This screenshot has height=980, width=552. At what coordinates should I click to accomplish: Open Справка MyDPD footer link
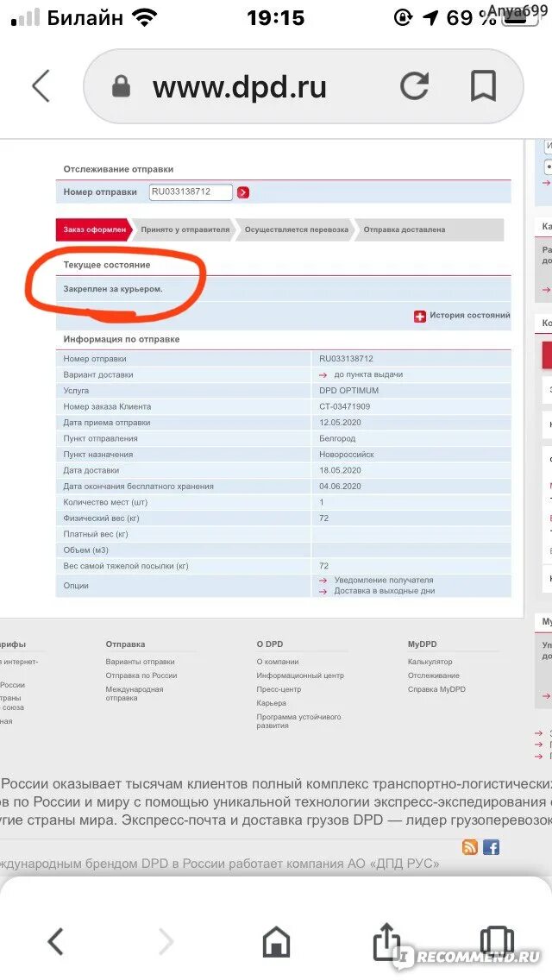click(436, 688)
